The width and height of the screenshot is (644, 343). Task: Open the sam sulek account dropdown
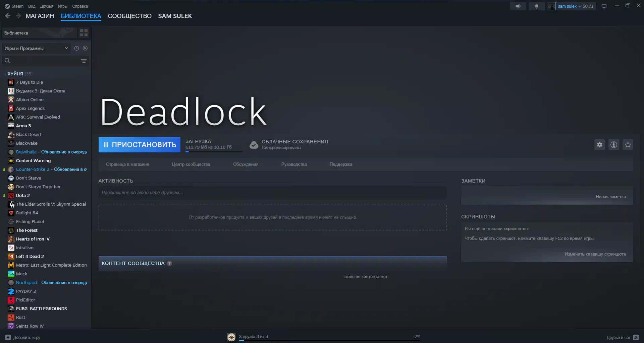point(569,6)
